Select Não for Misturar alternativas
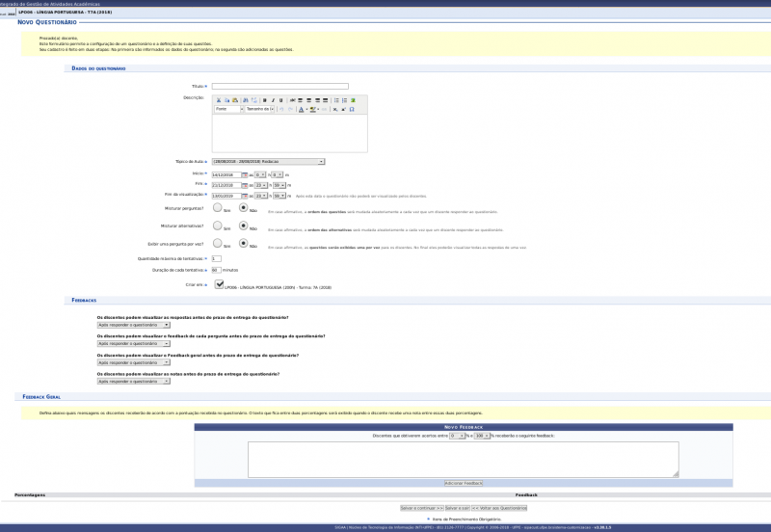Screen dimensions: 771x532 click(x=243, y=226)
